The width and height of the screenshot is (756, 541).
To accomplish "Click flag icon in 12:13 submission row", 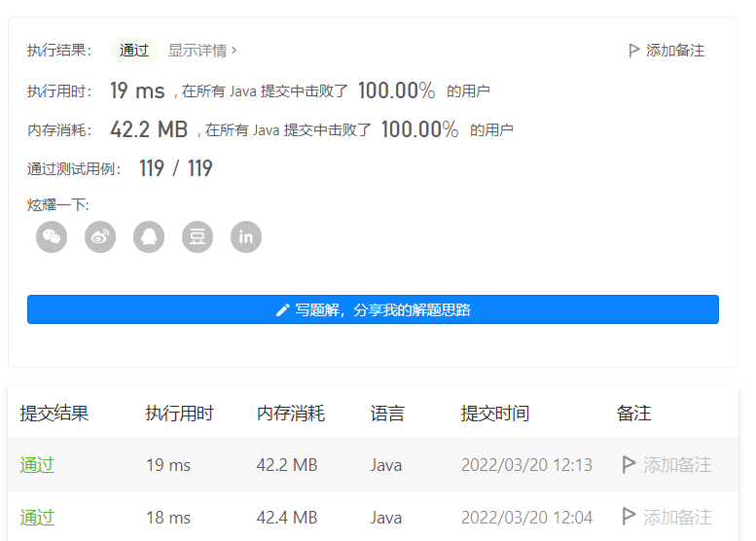I will pos(629,465).
